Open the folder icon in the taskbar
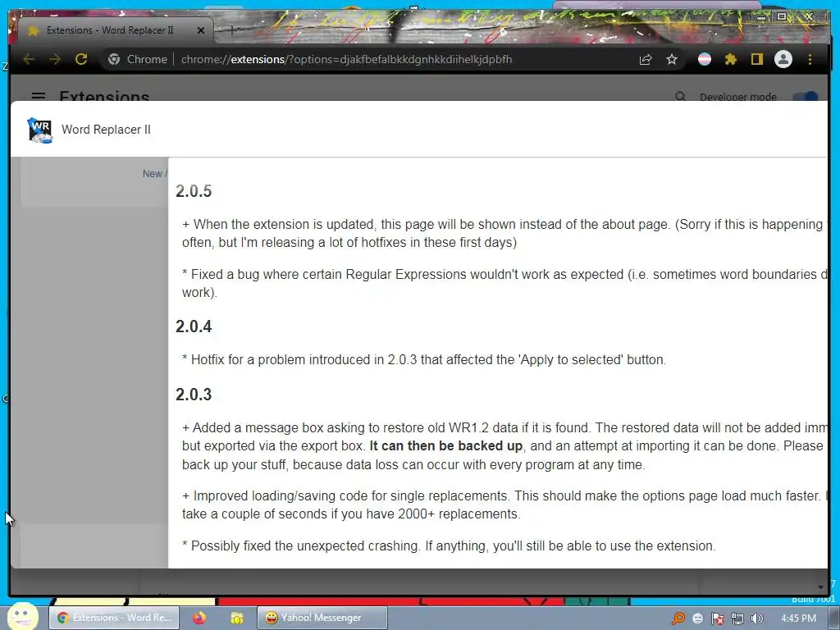840x630 pixels. pyautogui.click(x=236, y=619)
